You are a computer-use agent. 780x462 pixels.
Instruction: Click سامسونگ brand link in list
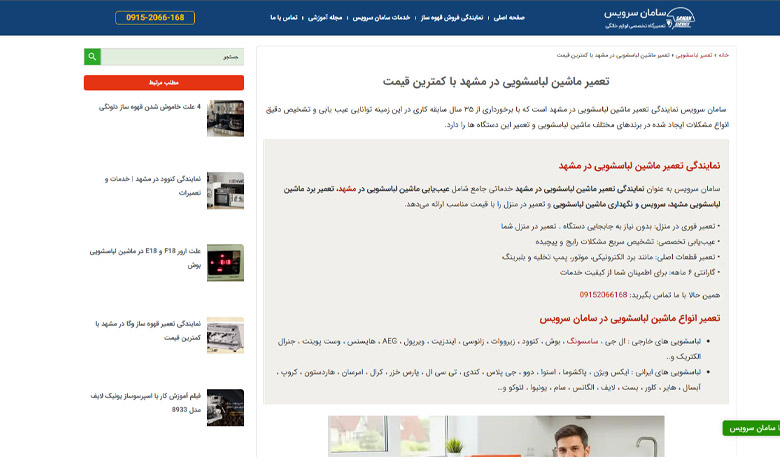click(x=582, y=341)
